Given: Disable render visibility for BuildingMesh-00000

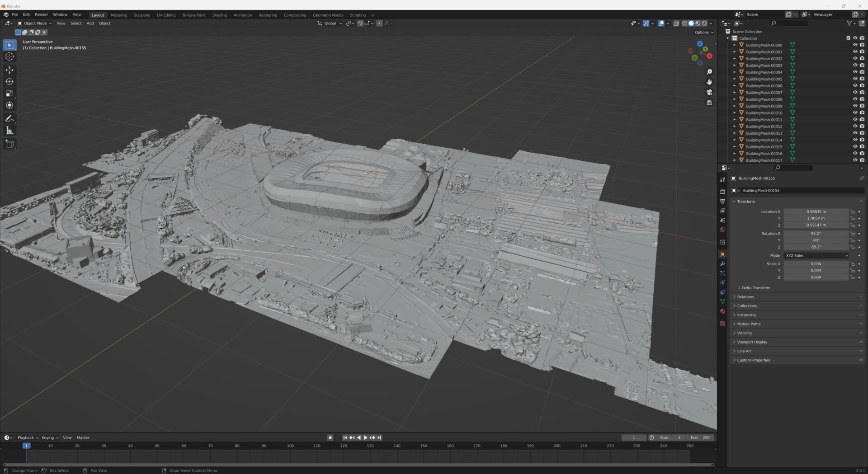Looking at the screenshot, I should (x=862, y=44).
